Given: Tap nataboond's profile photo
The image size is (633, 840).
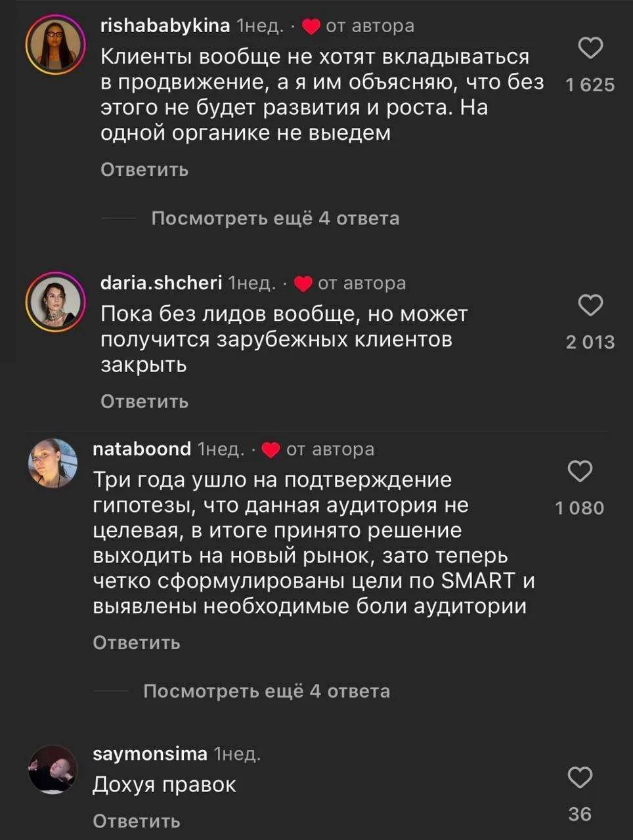Looking at the screenshot, I should pyautogui.click(x=53, y=464).
